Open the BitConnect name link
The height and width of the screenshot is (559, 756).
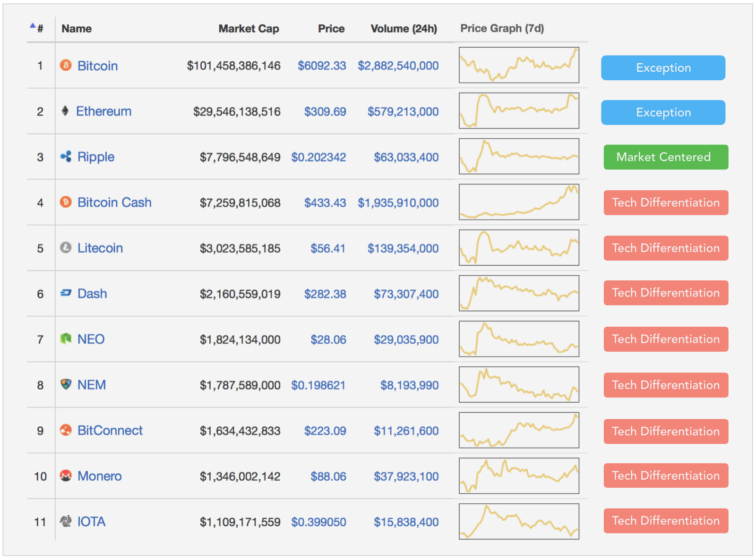[110, 431]
